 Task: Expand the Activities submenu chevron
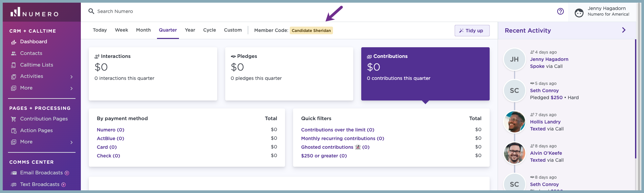[x=72, y=77]
